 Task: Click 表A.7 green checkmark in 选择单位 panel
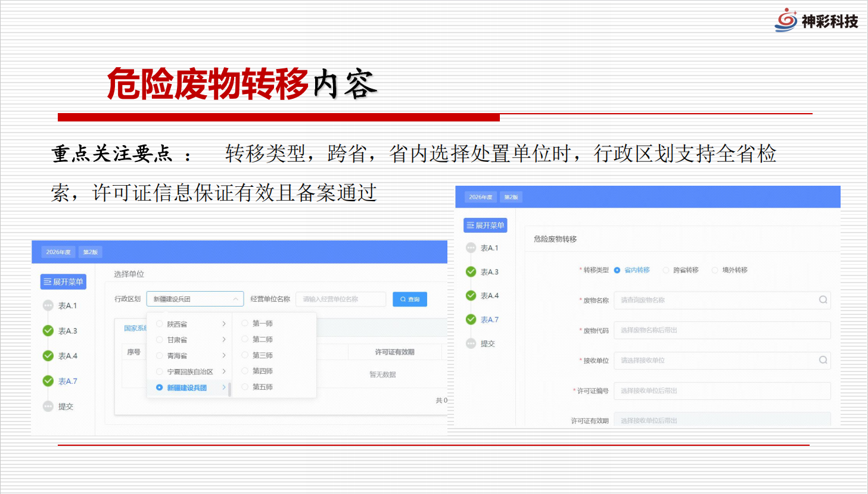pyautogui.click(x=48, y=381)
